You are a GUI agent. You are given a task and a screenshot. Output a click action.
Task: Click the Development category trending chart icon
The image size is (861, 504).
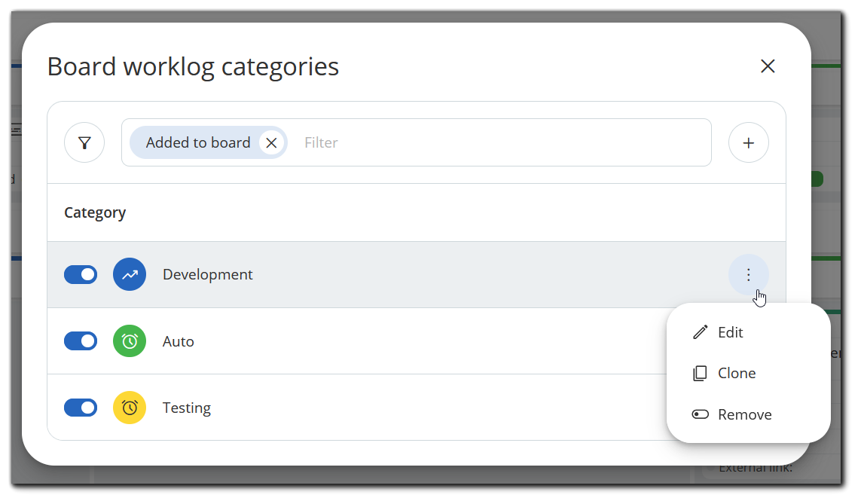(129, 274)
